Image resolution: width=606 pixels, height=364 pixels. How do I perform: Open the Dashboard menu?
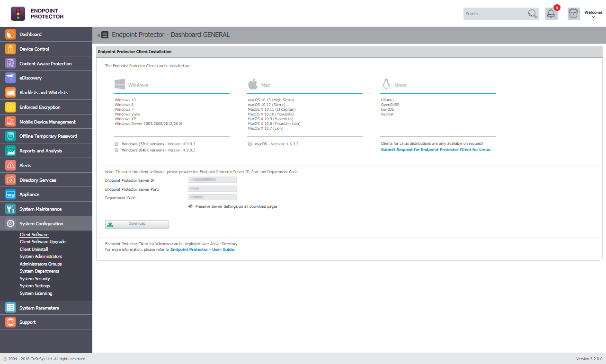pos(46,34)
